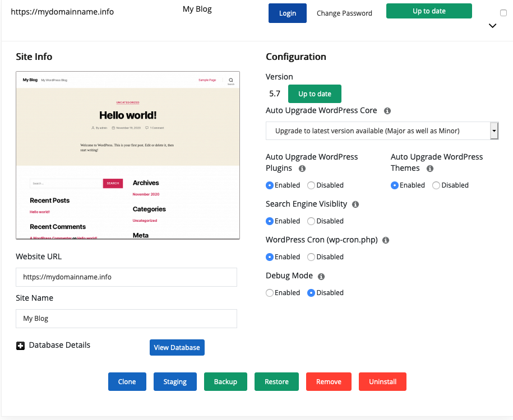Click info icon next to Auto Upgrade Themes
The width and height of the screenshot is (513, 420).
click(430, 169)
